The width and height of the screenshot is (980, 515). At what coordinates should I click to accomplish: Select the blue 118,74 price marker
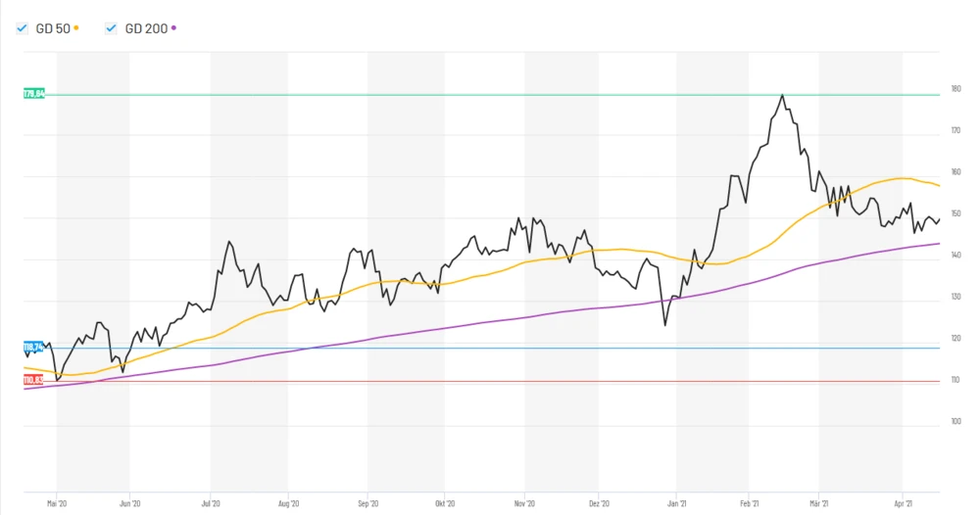[34, 348]
